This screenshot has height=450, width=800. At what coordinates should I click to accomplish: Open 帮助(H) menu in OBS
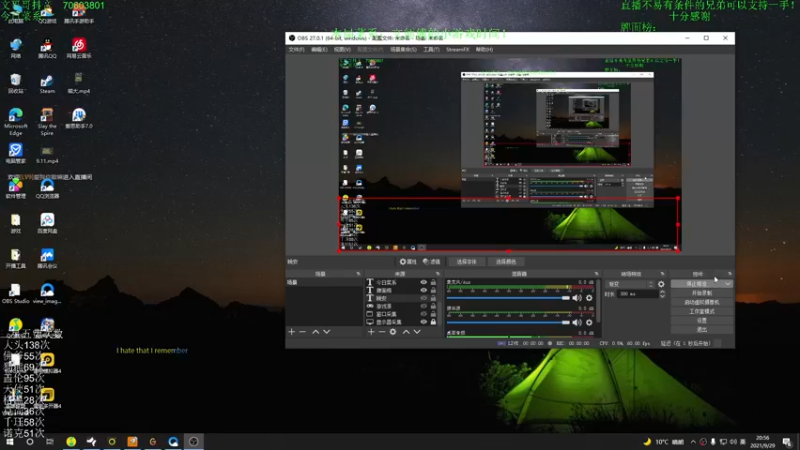[x=484, y=49]
